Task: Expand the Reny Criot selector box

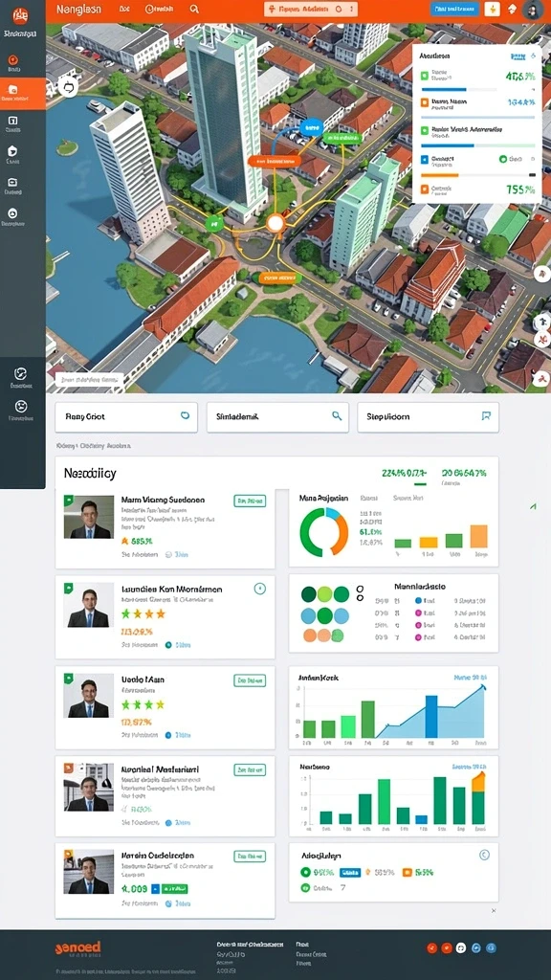Action: (x=126, y=417)
